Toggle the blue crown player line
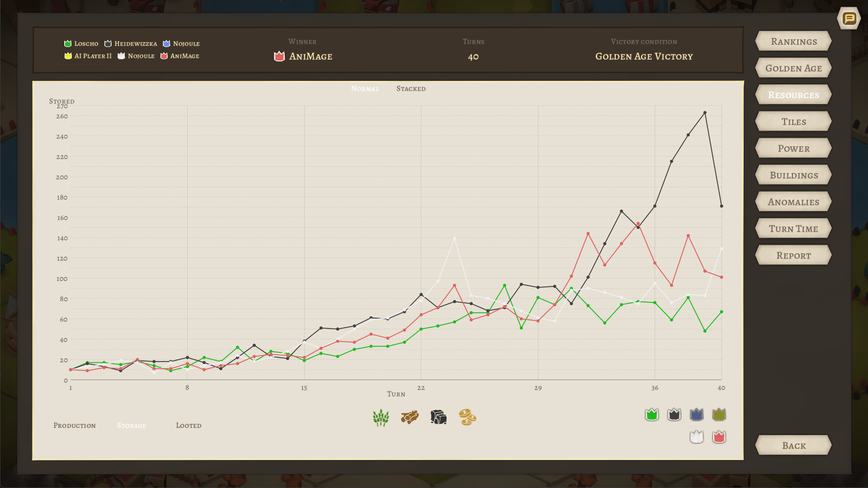The image size is (868, 488). coord(697,414)
